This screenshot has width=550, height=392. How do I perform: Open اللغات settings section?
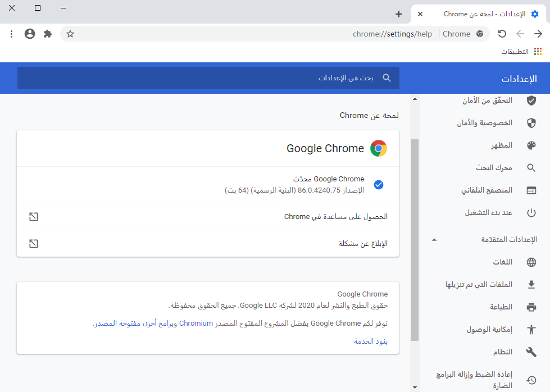point(503,262)
